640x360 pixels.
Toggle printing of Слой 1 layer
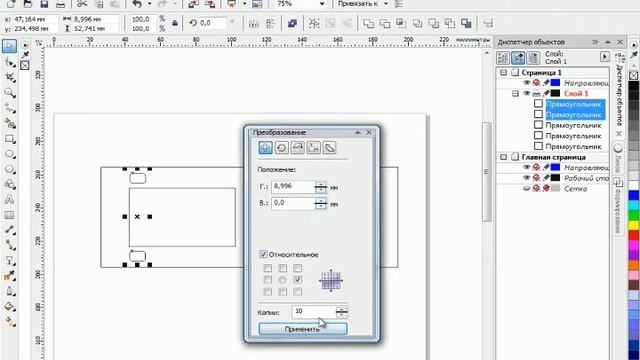536,93
